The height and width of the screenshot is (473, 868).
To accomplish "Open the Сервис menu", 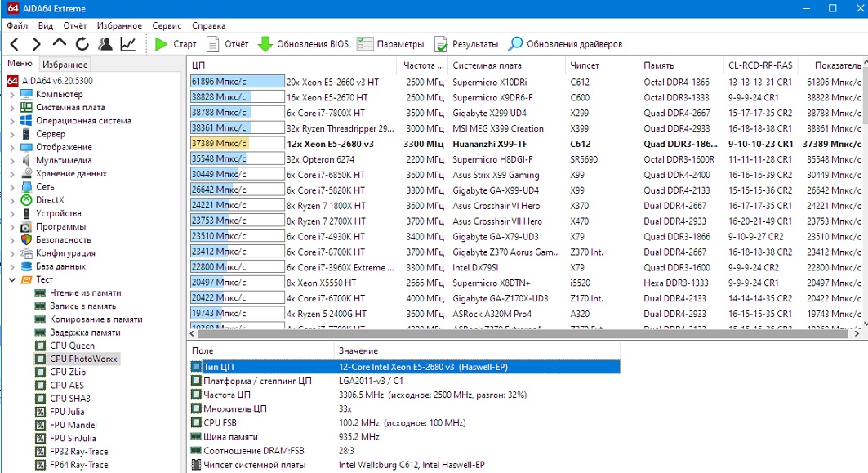I will (167, 25).
